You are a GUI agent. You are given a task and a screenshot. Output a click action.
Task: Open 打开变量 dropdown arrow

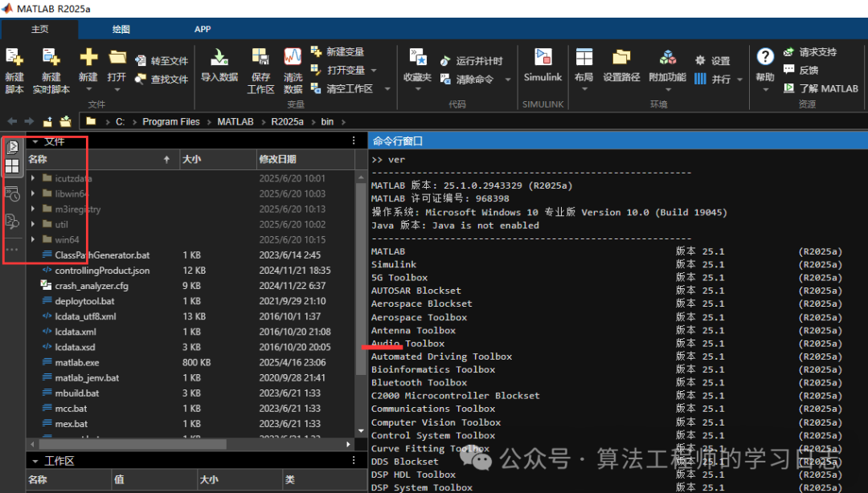[x=374, y=71]
